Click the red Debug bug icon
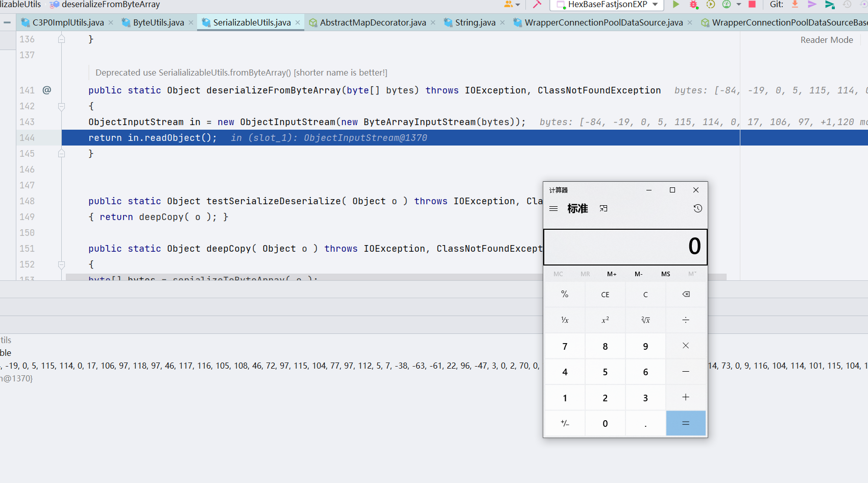 tap(693, 5)
